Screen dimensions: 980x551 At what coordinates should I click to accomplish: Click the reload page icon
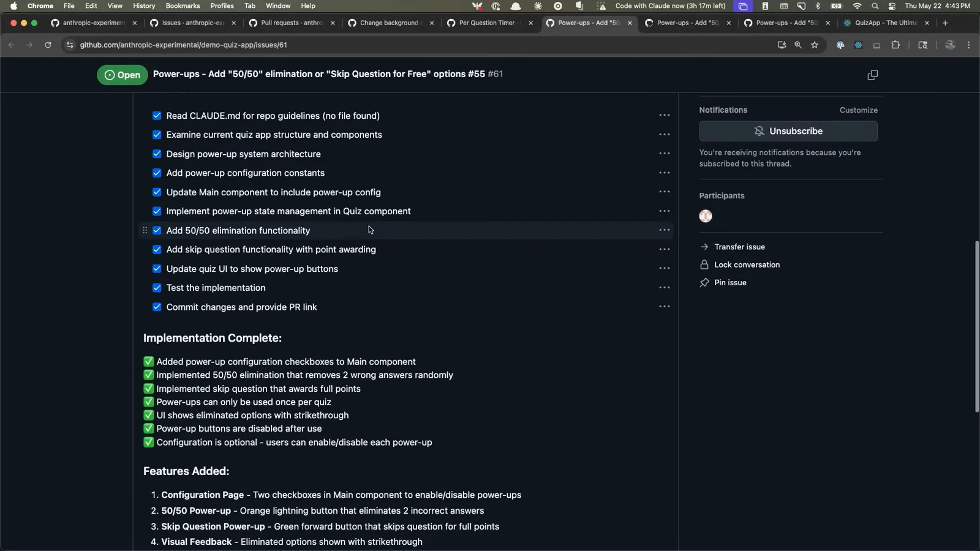[x=48, y=45]
